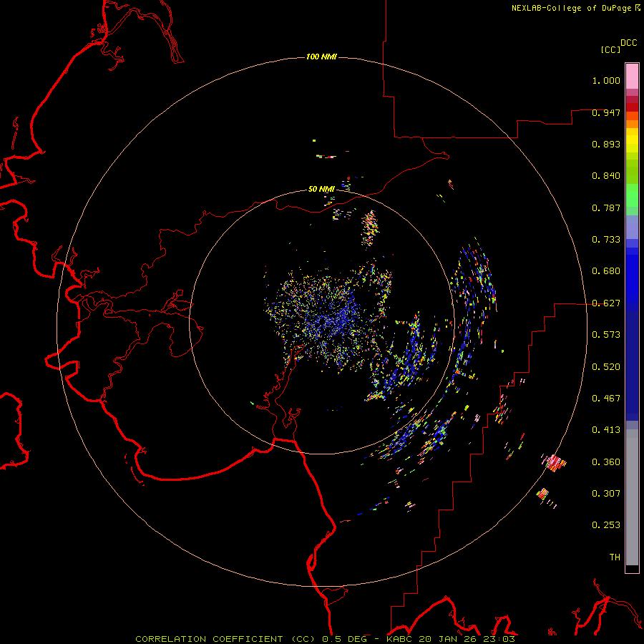Click the pink top segment of color bar
644x644 pixels.
pyautogui.click(x=632, y=77)
